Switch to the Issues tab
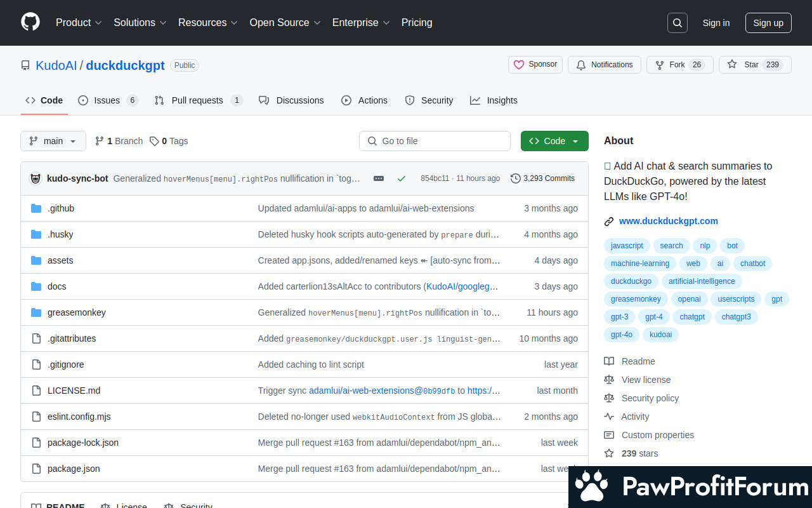Viewport: 812px width, 508px height. click(107, 100)
